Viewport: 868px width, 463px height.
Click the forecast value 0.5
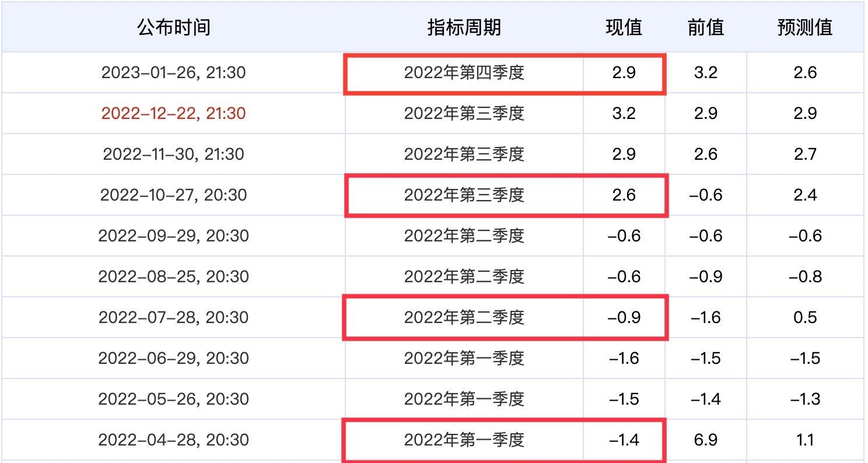pos(805,317)
